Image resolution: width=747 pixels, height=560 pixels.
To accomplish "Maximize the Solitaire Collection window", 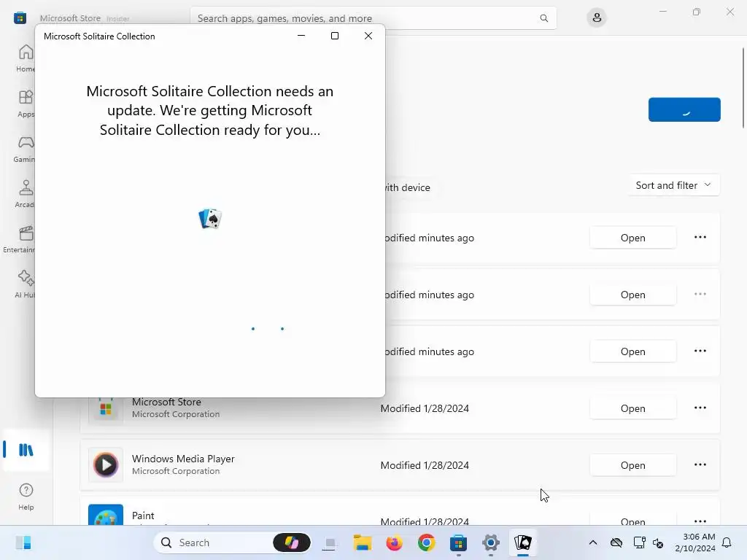I will [x=334, y=36].
